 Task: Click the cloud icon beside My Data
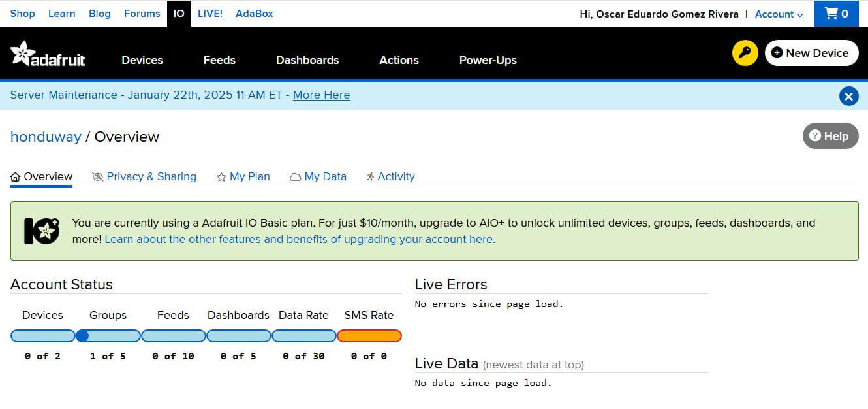click(296, 177)
